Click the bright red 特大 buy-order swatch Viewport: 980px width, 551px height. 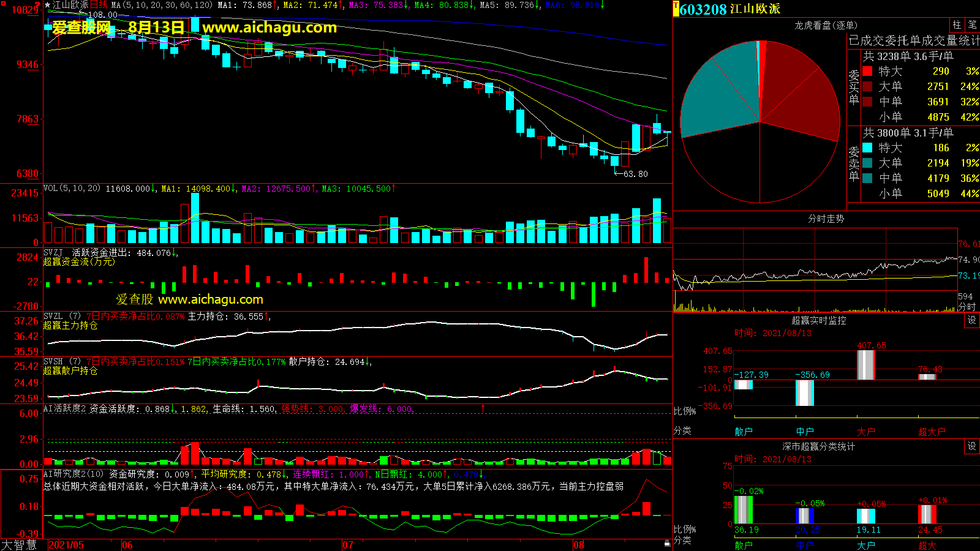pos(867,71)
